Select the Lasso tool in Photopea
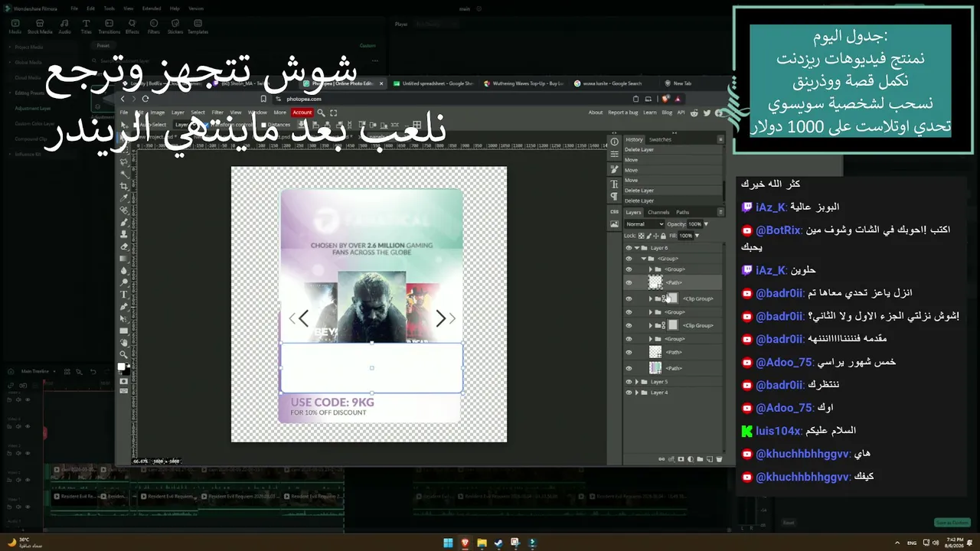 124,161
